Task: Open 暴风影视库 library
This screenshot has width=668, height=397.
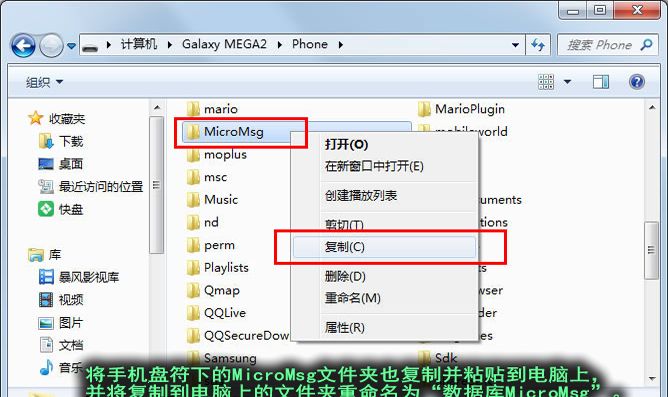Action: 89,277
